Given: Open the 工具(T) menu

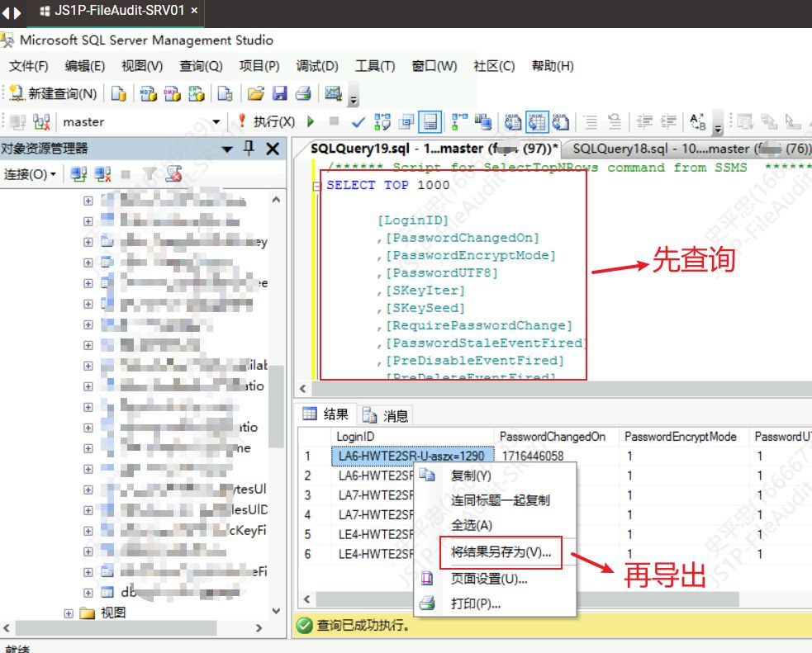Looking at the screenshot, I should (375, 66).
